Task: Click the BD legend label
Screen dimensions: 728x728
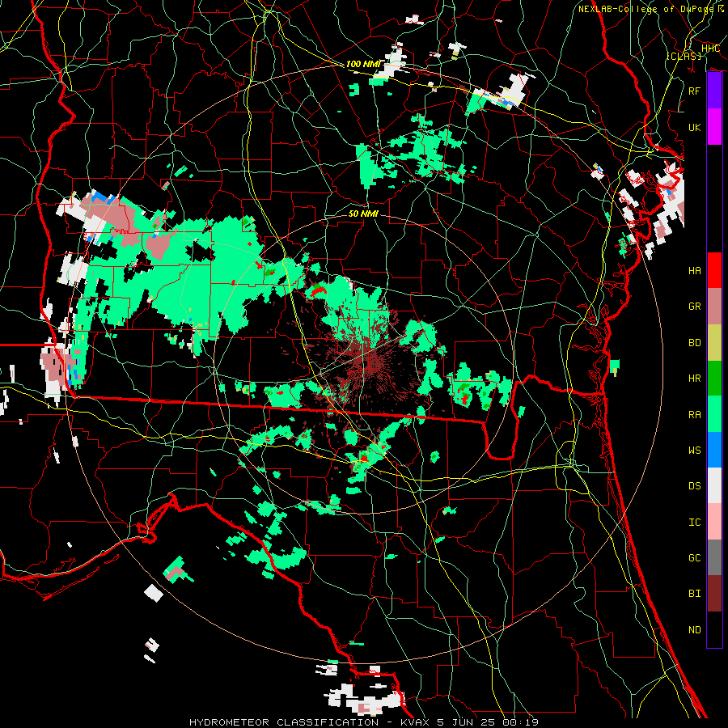Action: pos(695,343)
